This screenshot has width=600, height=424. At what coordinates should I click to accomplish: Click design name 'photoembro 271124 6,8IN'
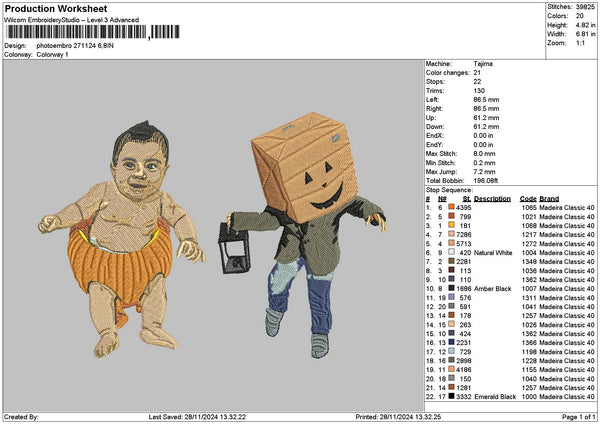[75, 46]
